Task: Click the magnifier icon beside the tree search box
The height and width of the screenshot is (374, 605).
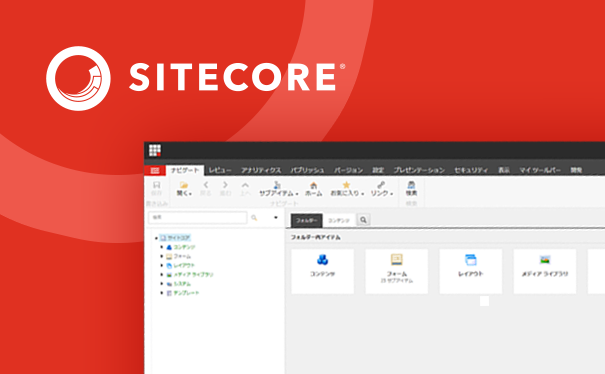Action: 254,218
